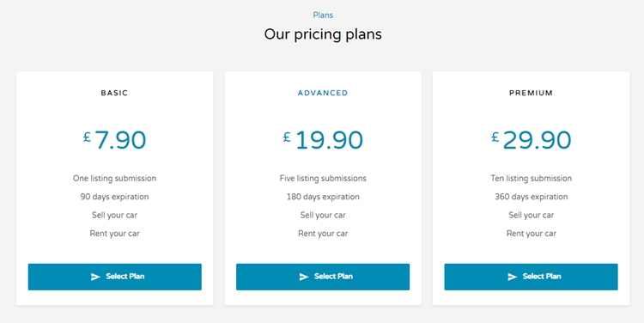Click the Plans label above the heading
644x323 pixels.
click(323, 15)
